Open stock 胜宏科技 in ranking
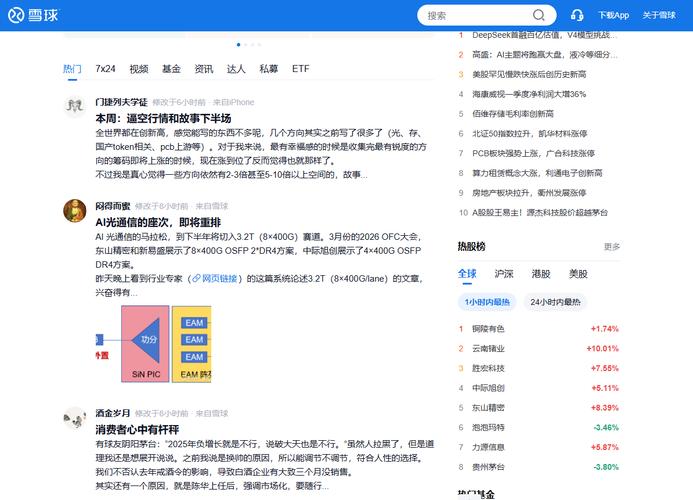This screenshot has width=693, height=500. [x=488, y=368]
